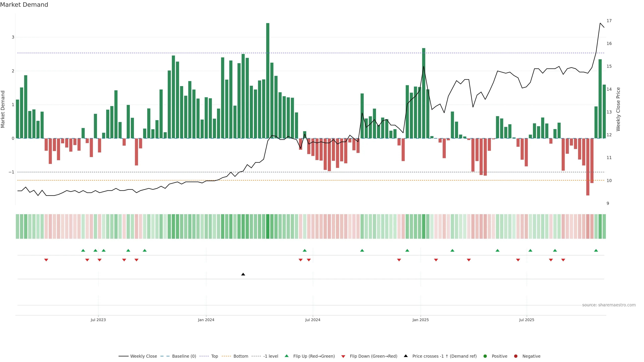Click the black price-cross triangle marker
Image resolution: width=644 pixels, height=362 pixels.
[243, 274]
